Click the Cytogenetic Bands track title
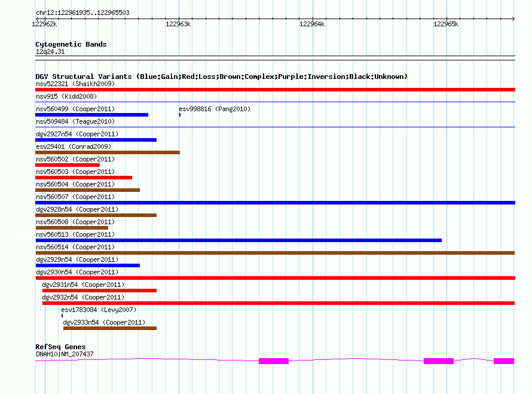Screen dimensions: 532x394 tap(71, 44)
